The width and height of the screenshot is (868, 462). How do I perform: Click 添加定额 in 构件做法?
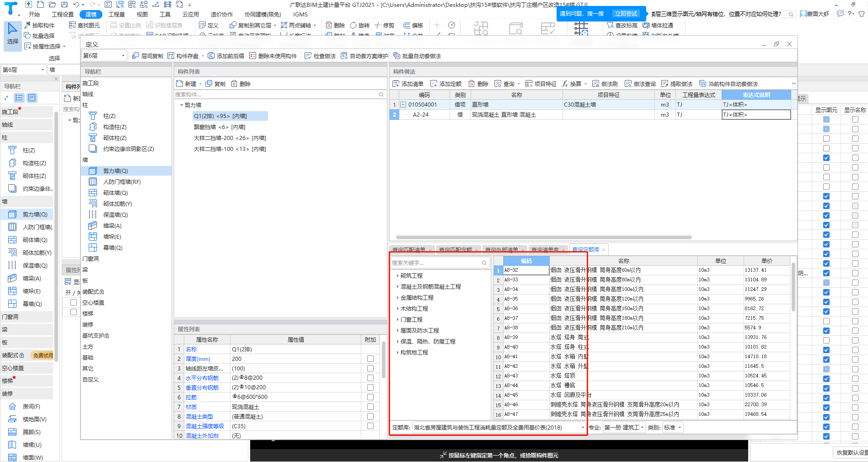pyautogui.click(x=446, y=84)
